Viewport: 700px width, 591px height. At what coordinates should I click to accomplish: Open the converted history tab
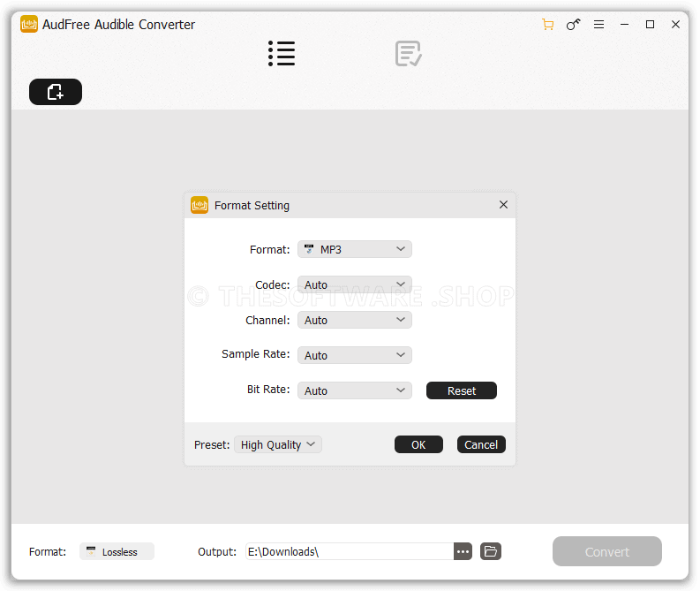point(408,54)
